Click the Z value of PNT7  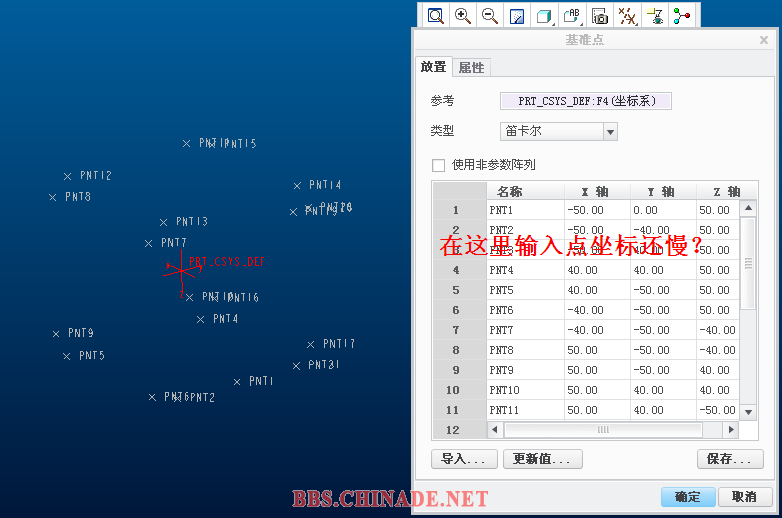tap(717, 330)
